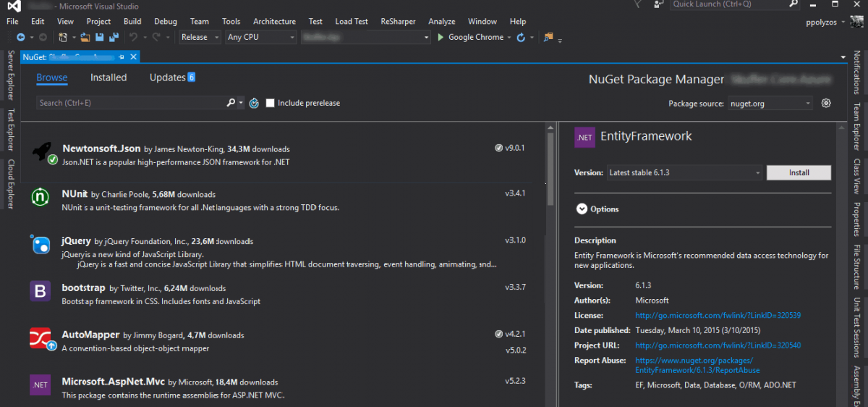Open the Google Chrome browser dropdown arrow
Image resolution: width=868 pixels, height=407 pixels.
tap(509, 37)
